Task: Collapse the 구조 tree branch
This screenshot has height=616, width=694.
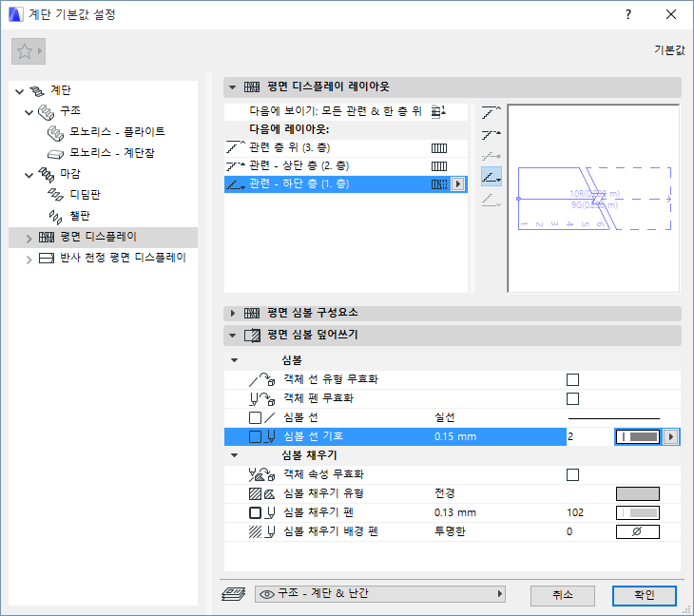Action: coord(29,112)
